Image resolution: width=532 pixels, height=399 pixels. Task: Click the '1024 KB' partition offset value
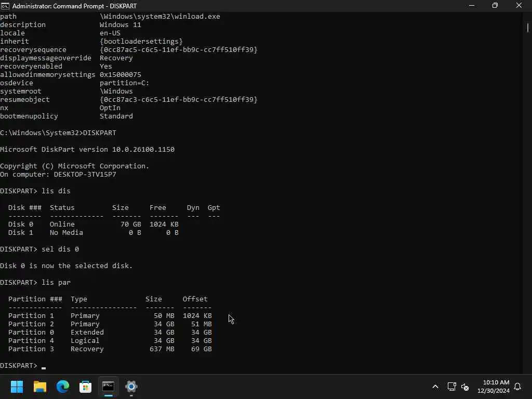[x=197, y=315]
